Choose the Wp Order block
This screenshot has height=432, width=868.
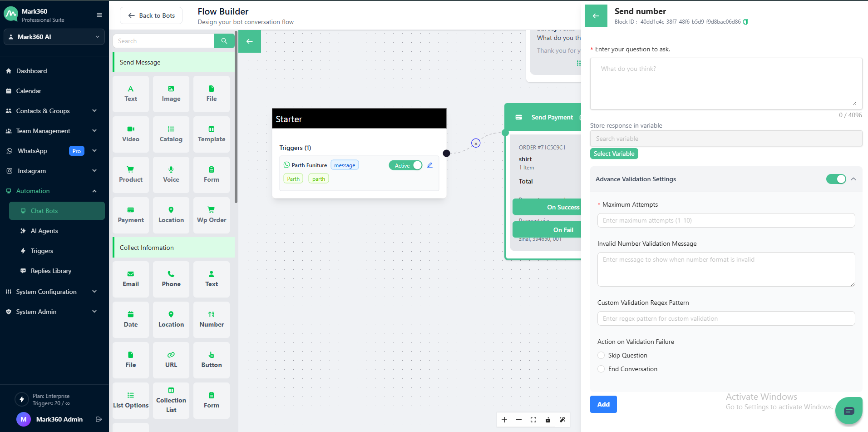click(x=212, y=215)
